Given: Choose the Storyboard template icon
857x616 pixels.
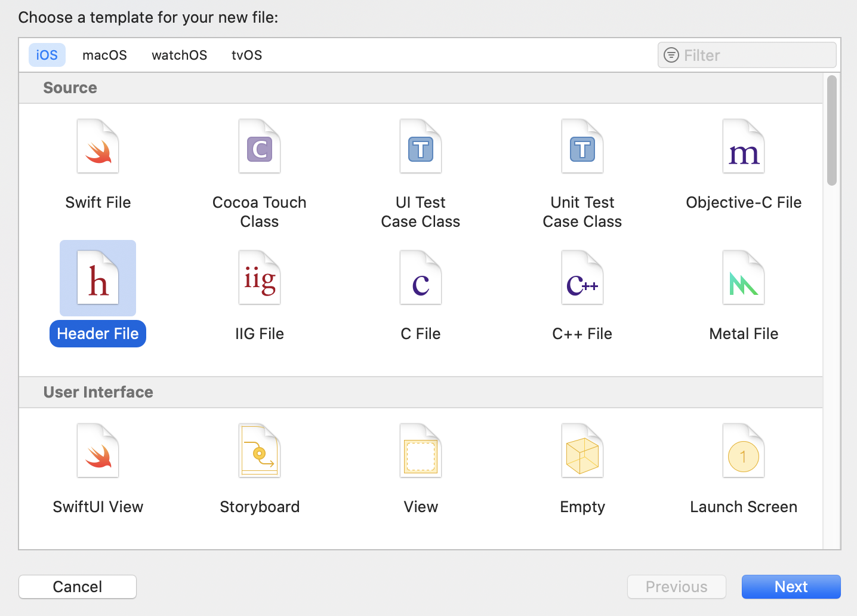Looking at the screenshot, I should [x=260, y=451].
